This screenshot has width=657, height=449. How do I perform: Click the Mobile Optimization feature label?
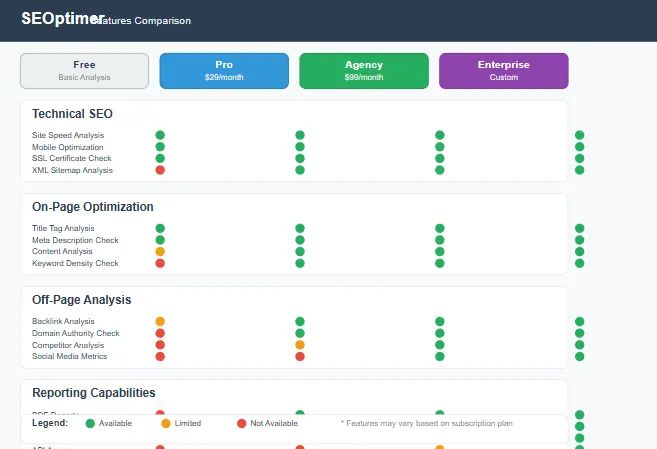click(68, 147)
